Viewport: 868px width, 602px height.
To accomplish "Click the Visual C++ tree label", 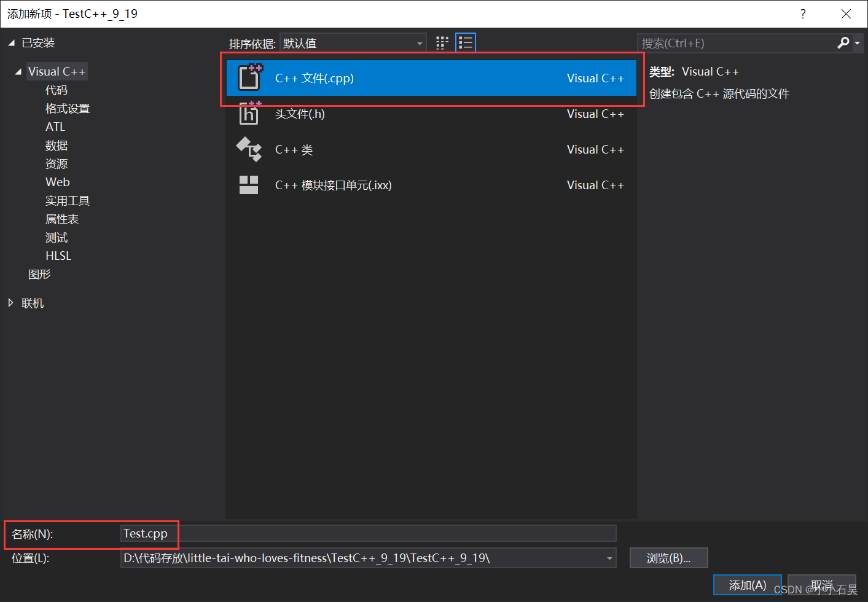I will (57, 72).
